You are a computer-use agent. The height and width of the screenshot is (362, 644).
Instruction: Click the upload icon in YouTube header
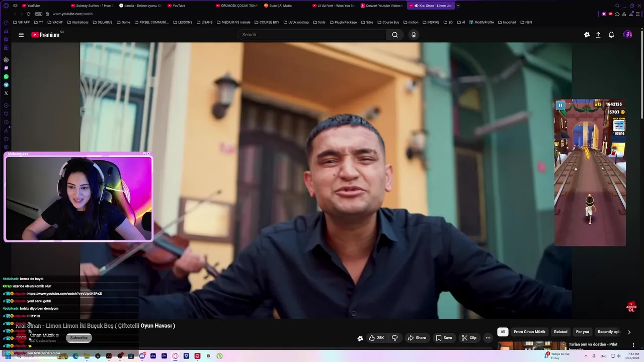point(598,35)
